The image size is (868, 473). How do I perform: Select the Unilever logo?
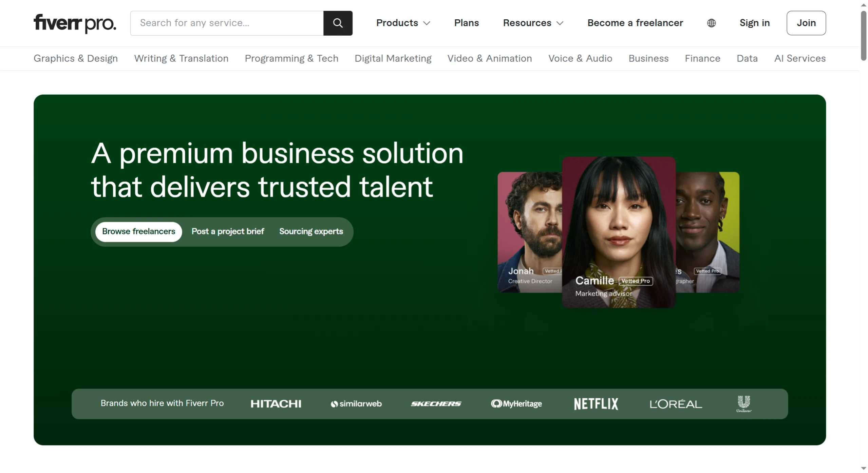pyautogui.click(x=743, y=403)
